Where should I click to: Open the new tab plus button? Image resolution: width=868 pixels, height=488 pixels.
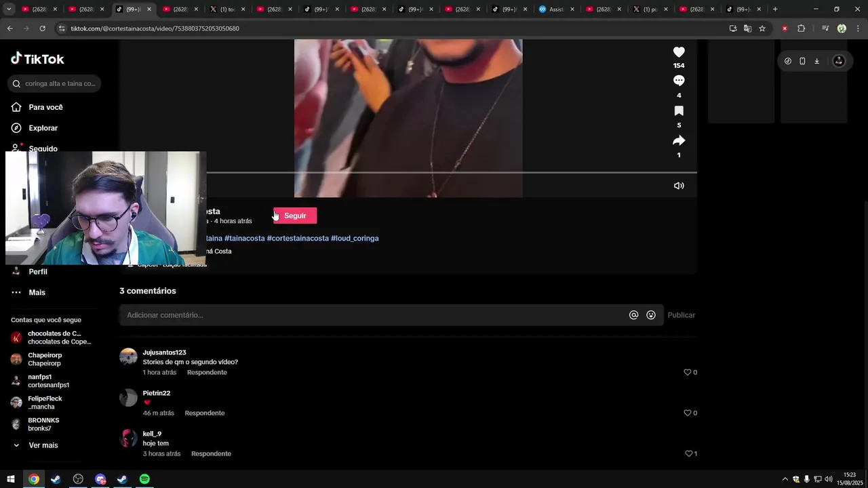pos(775,9)
